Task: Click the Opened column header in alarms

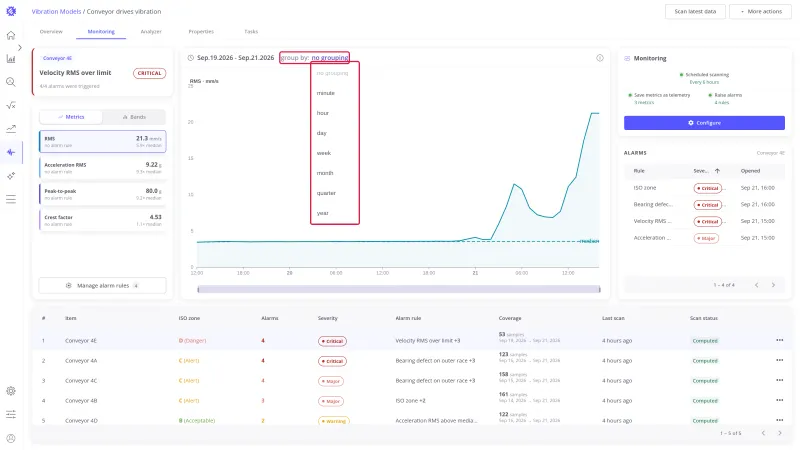Action: (750, 171)
